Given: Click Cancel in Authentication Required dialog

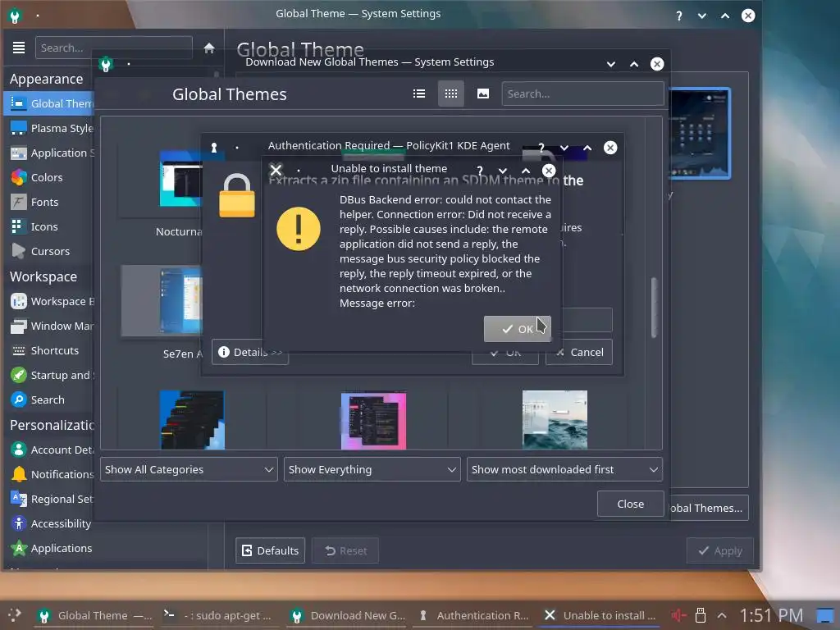Looking at the screenshot, I should coord(578,352).
